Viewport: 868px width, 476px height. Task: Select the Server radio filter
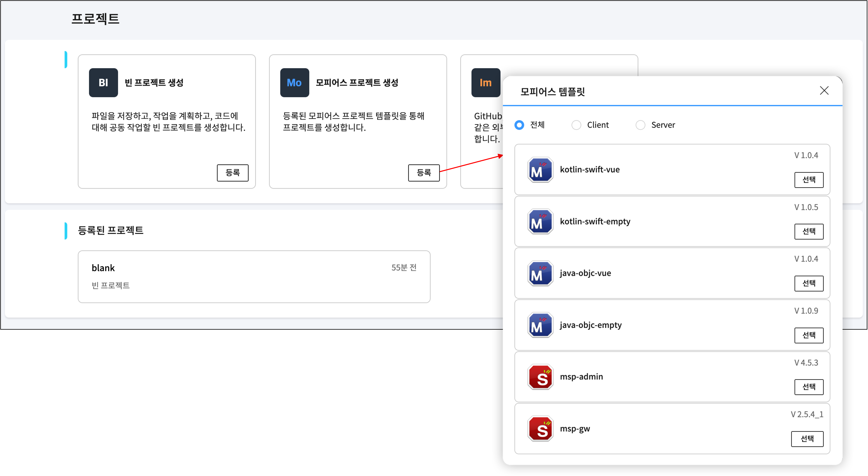tap(640, 125)
